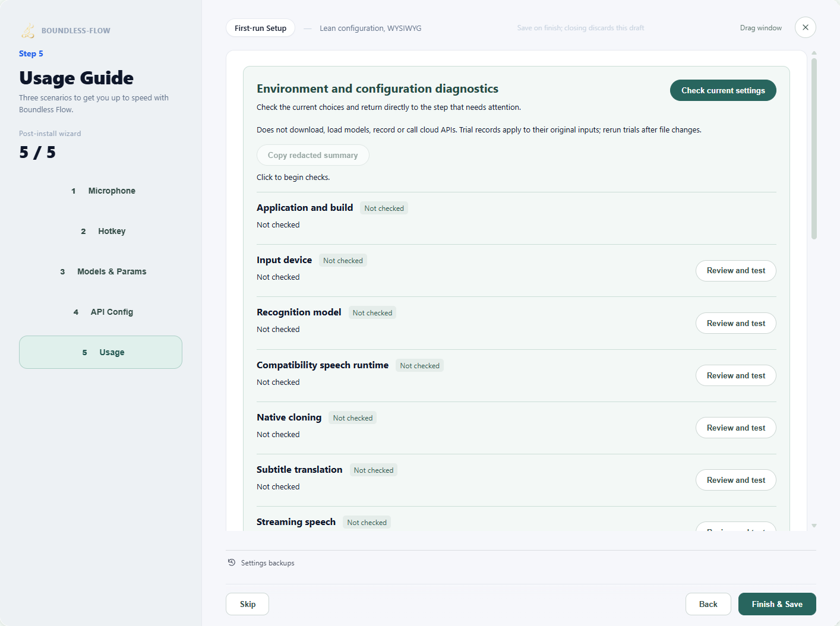Skip the setup wizard
This screenshot has height=626, width=840.
point(247,604)
